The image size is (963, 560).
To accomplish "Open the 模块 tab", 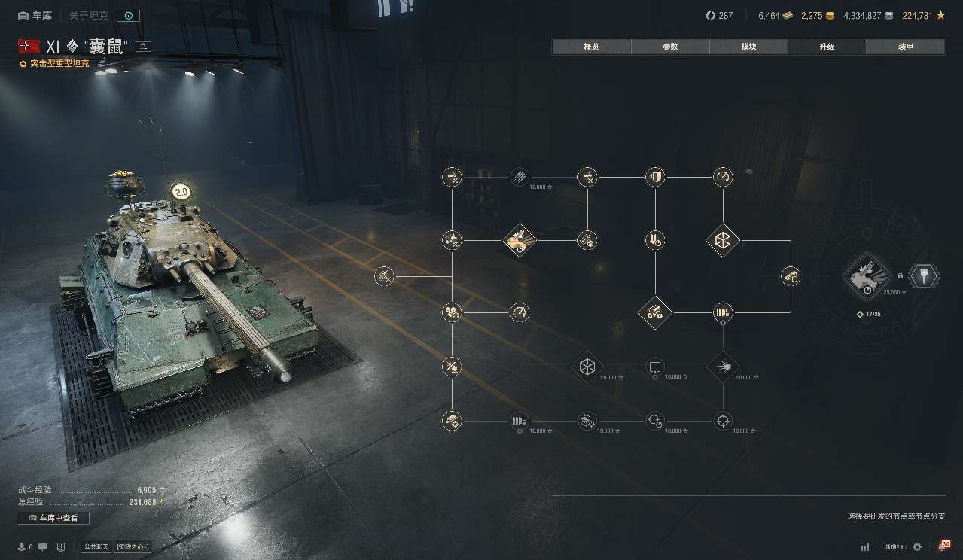I will coord(748,47).
